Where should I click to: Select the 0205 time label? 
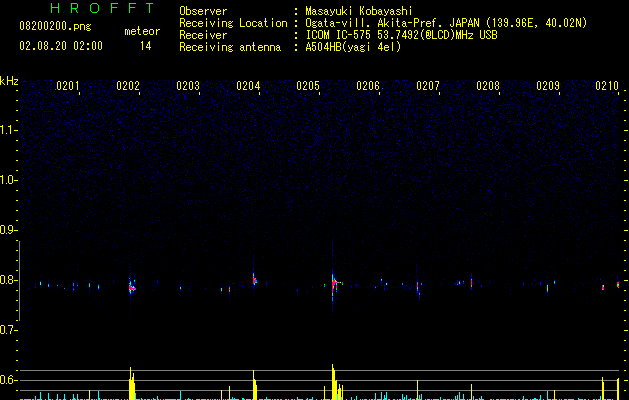tap(308, 86)
